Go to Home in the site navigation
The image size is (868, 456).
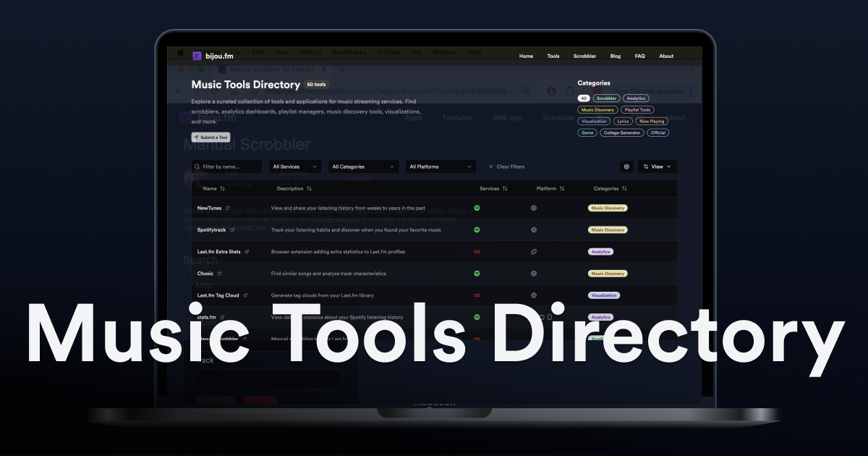click(x=526, y=56)
